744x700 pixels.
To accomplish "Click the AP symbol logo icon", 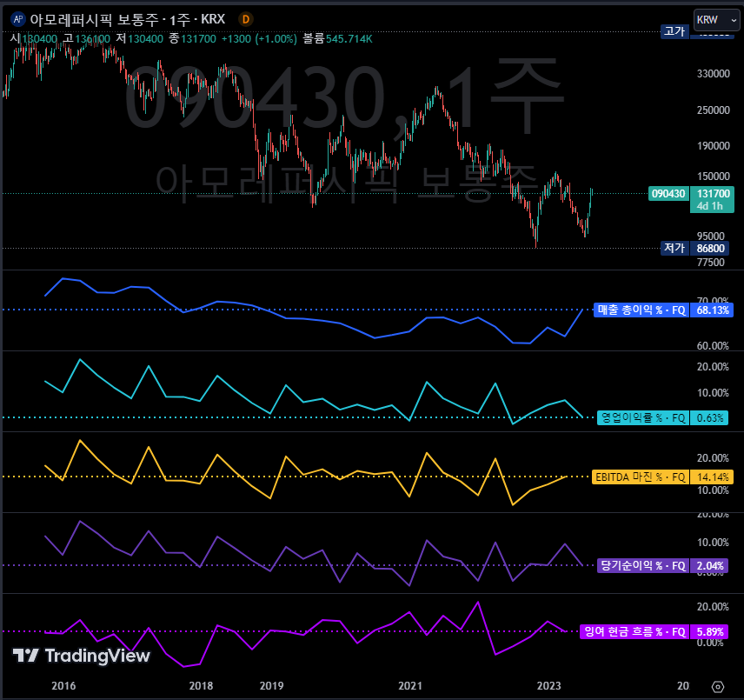I will pos(18,19).
